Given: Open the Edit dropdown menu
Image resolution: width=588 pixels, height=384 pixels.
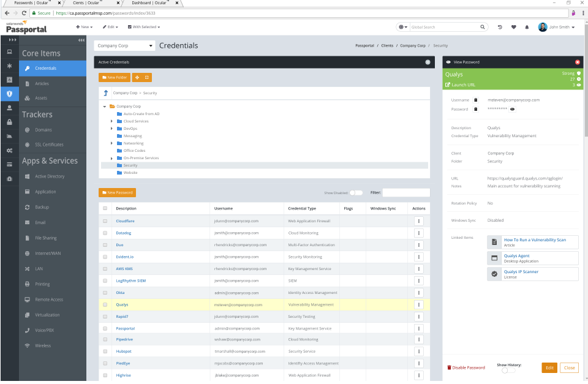Looking at the screenshot, I should pyautogui.click(x=110, y=27).
